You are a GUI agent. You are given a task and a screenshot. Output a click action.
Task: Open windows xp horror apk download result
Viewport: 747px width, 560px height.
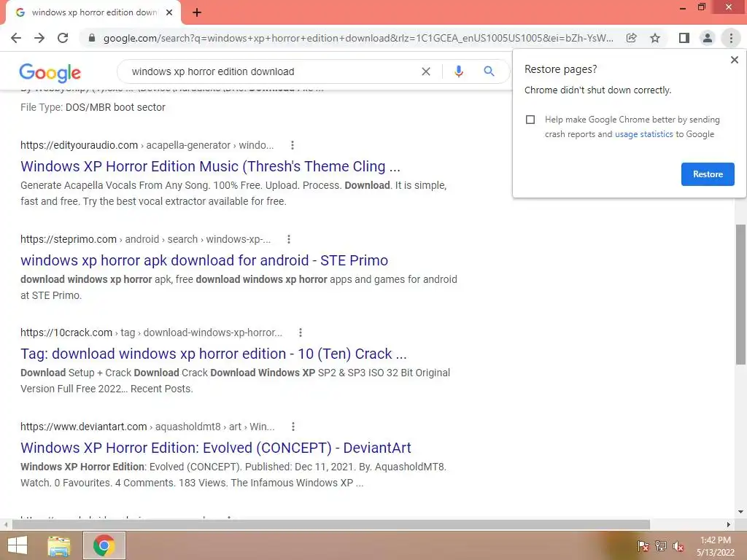tap(204, 260)
